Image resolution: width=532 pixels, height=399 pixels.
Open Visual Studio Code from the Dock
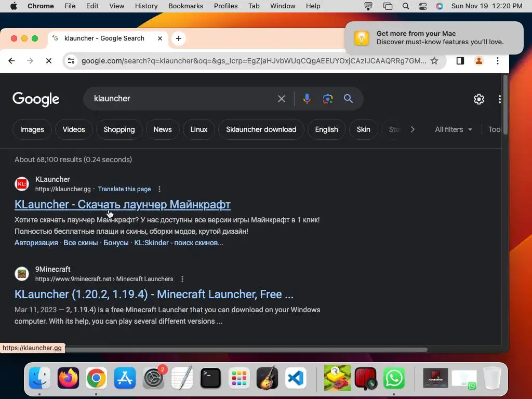click(296, 378)
